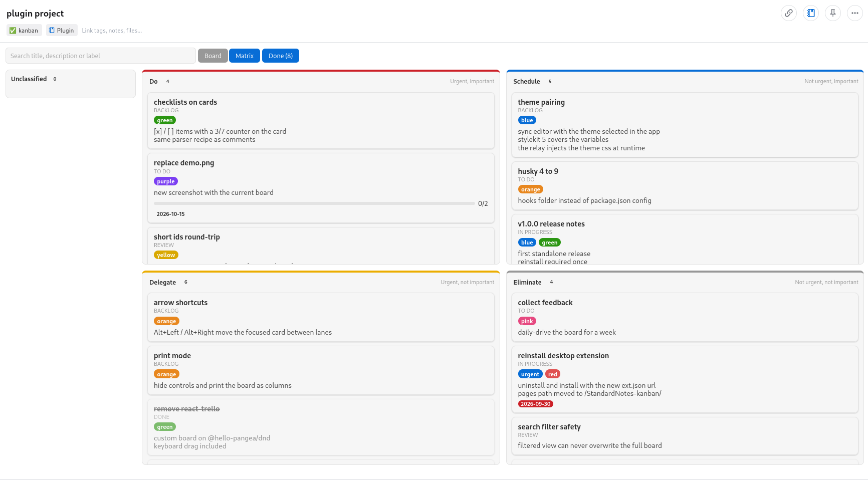Click the green label on checklists on cards

(165, 120)
